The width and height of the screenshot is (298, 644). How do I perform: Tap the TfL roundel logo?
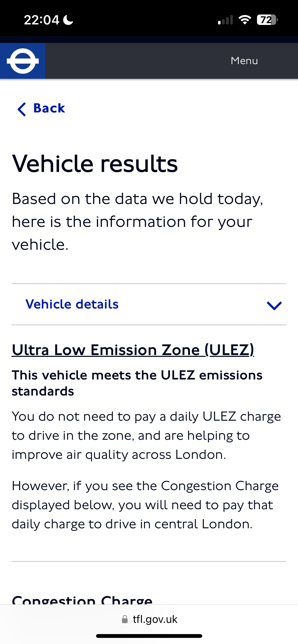coord(23,61)
